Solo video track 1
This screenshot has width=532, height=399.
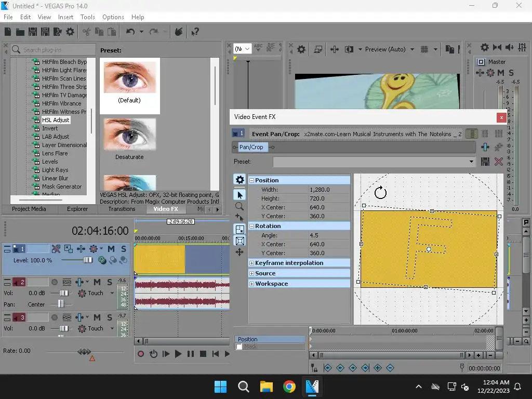click(124, 249)
